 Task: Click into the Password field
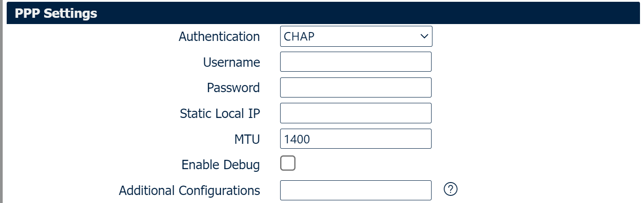pyautogui.click(x=355, y=88)
